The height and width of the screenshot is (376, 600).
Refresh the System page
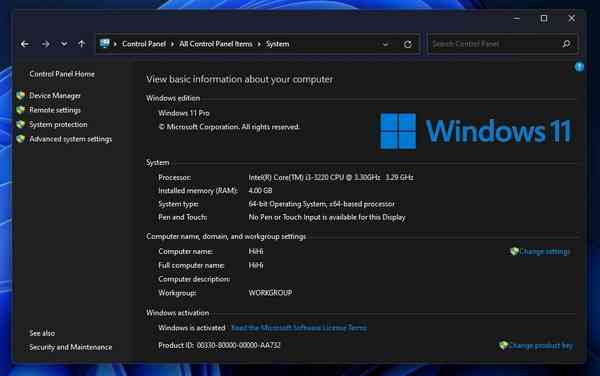pyautogui.click(x=408, y=44)
